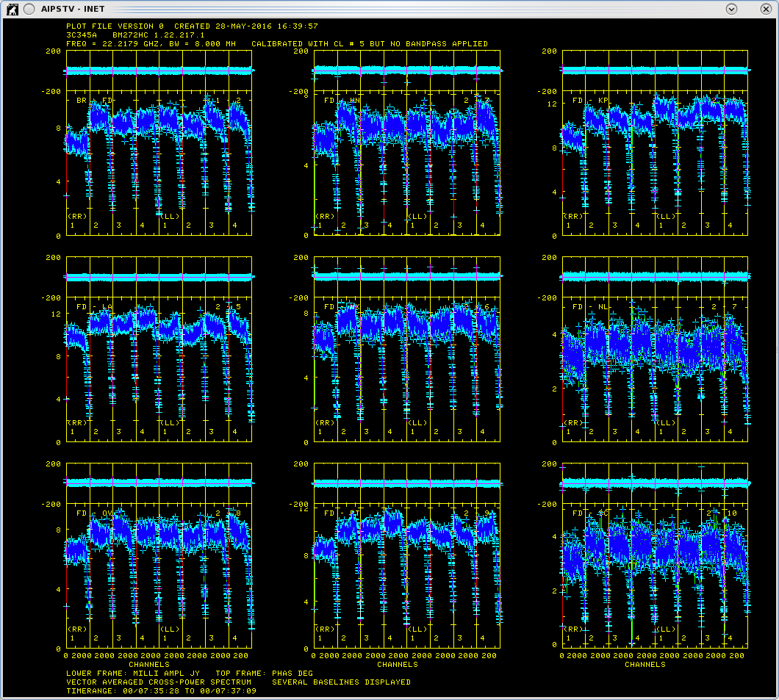Image resolution: width=779 pixels, height=700 pixels.
Task: Click the AIPS application icon in title bar
Action: pyautogui.click(x=12, y=9)
